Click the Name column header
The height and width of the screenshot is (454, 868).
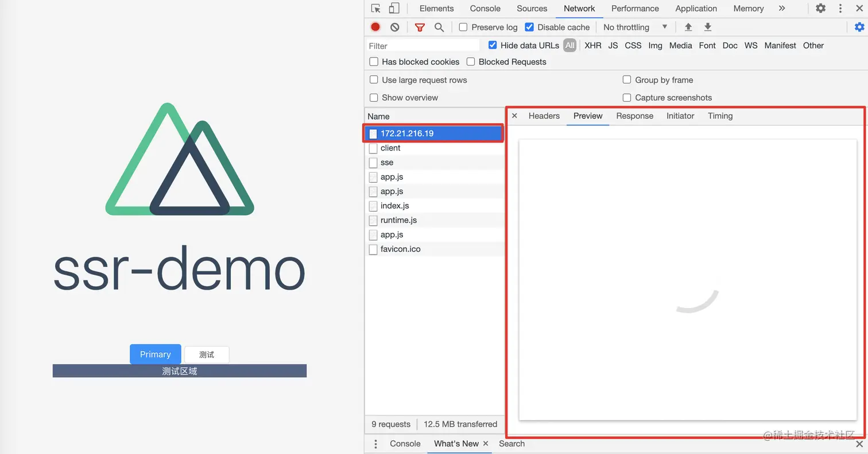point(435,116)
